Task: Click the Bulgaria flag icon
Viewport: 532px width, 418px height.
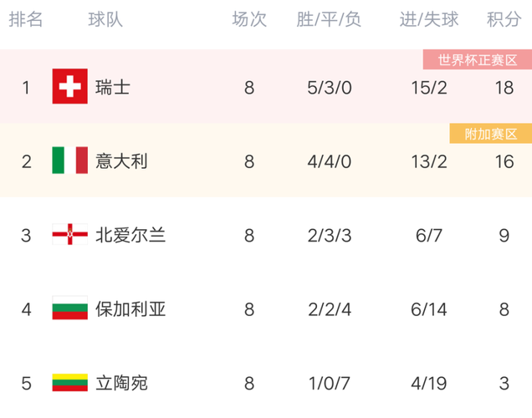Action: (x=70, y=308)
